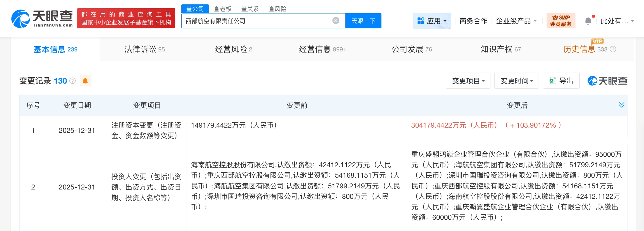Select the 查关系 search tab
Image resolution: width=644 pixels, height=231 pixels.
coord(250,9)
